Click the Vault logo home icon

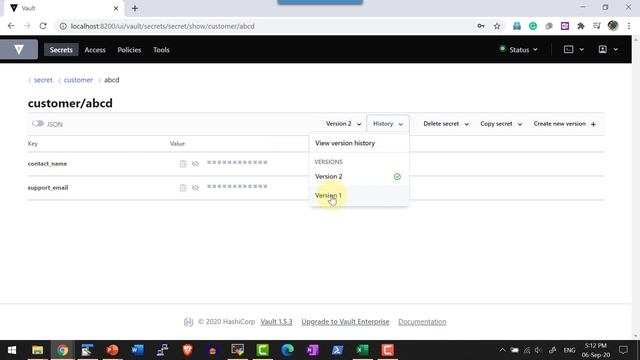pyautogui.click(x=19, y=49)
